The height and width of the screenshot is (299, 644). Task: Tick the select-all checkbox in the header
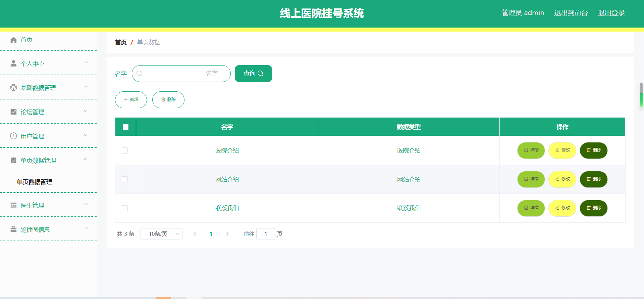125,127
